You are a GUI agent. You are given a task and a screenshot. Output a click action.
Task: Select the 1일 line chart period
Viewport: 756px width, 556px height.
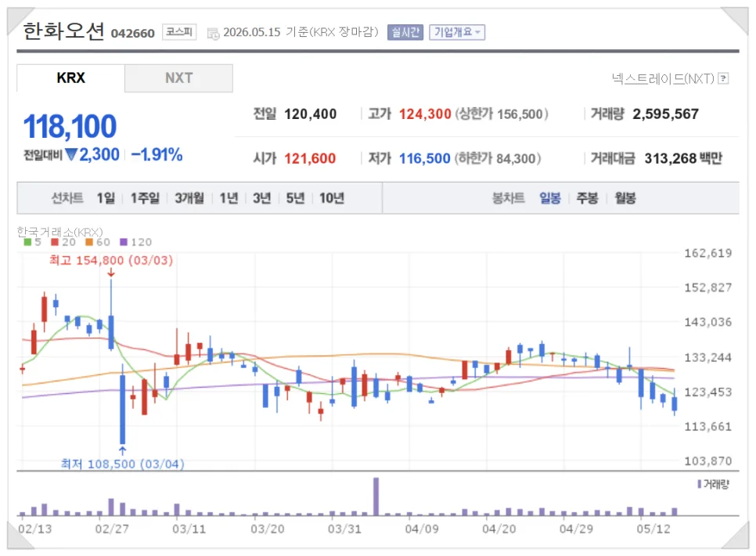(106, 198)
